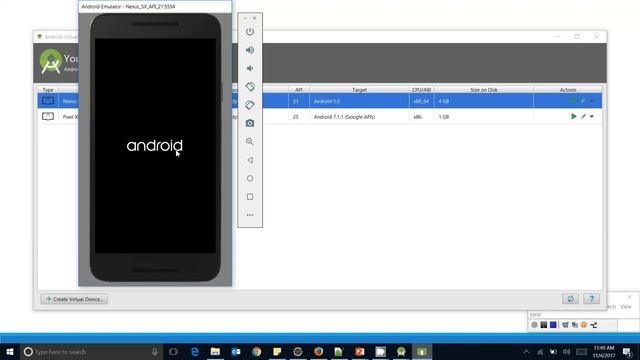Rotate the emulator left using toolbar icon
This screenshot has width=640, height=360.
[250, 87]
